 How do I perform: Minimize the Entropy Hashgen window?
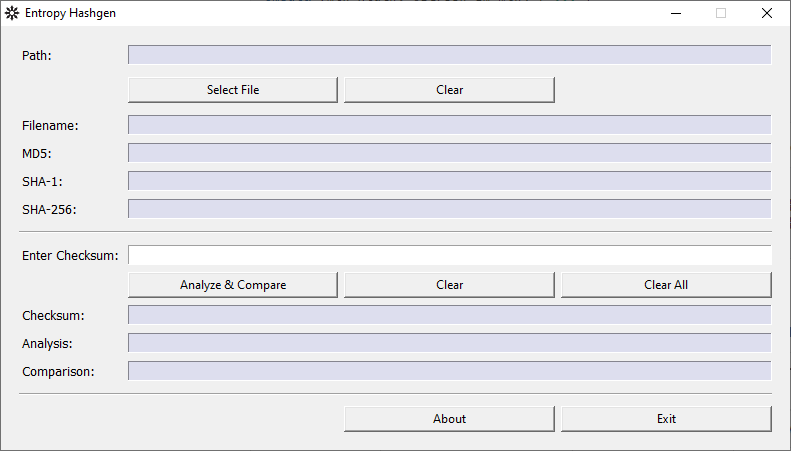click(x=675, y=14)
